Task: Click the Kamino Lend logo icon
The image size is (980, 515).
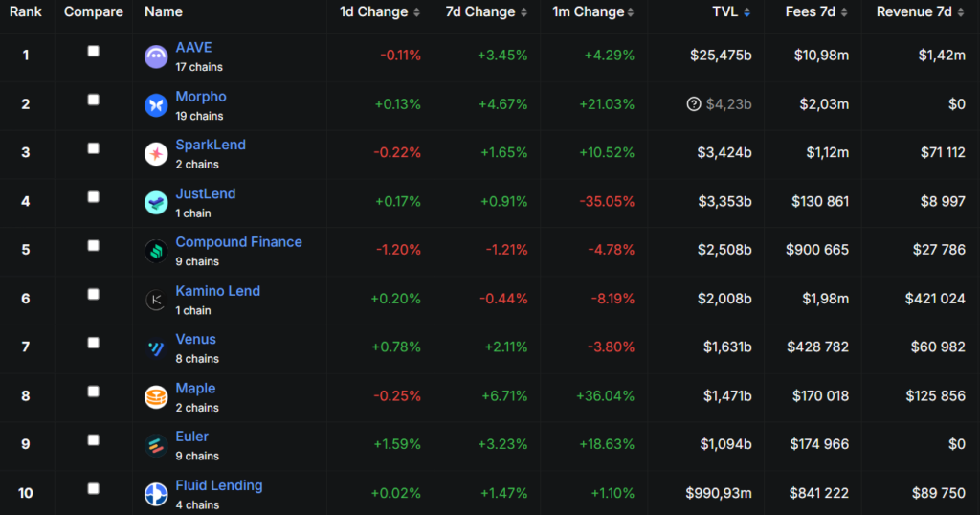Action: point(156,300)
